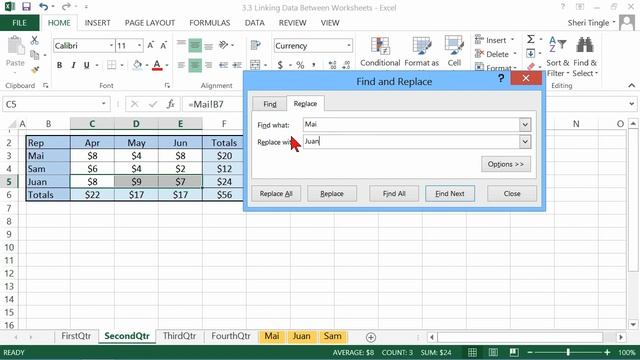Cut selection with the scissors icon
640x360 pixels.
[35, 40]
